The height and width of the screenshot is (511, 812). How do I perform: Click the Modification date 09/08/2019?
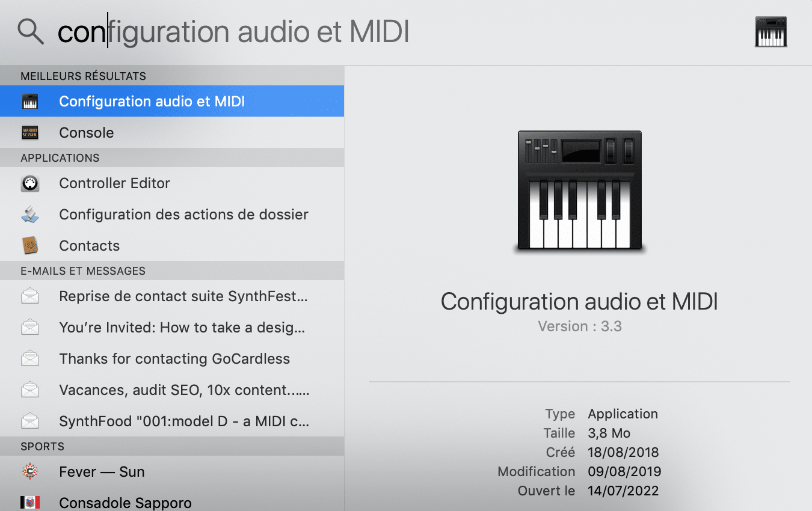pyautogui.click(x=624, y=471)
